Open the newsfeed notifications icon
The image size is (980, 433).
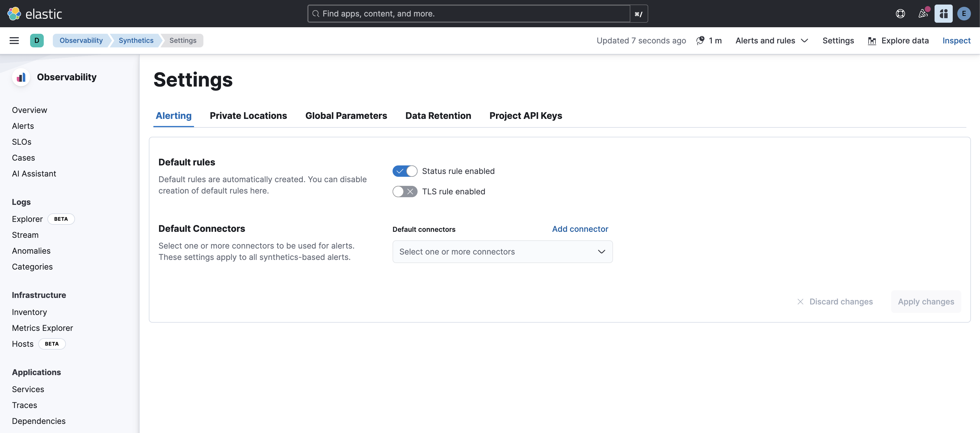(923, 14)
